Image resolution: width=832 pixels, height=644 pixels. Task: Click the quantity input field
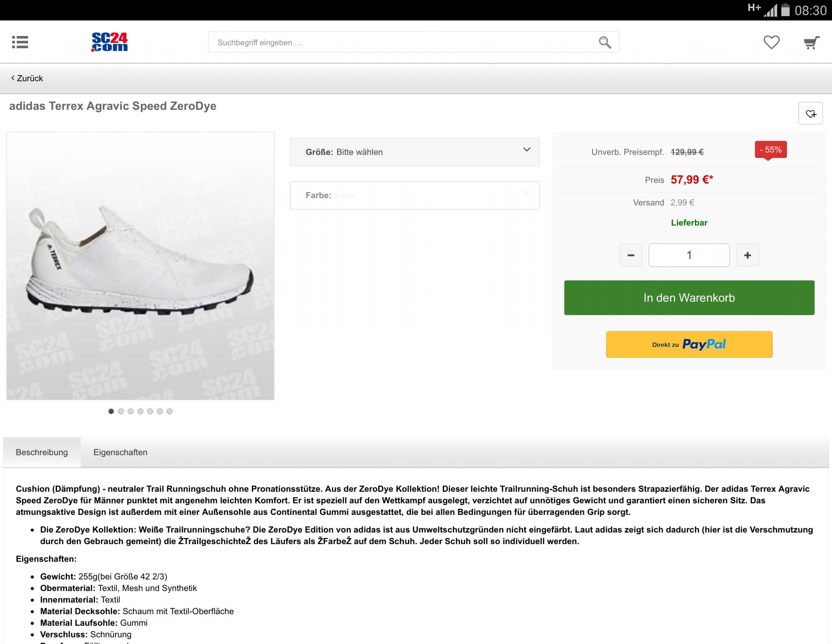(x=689, y=255)
